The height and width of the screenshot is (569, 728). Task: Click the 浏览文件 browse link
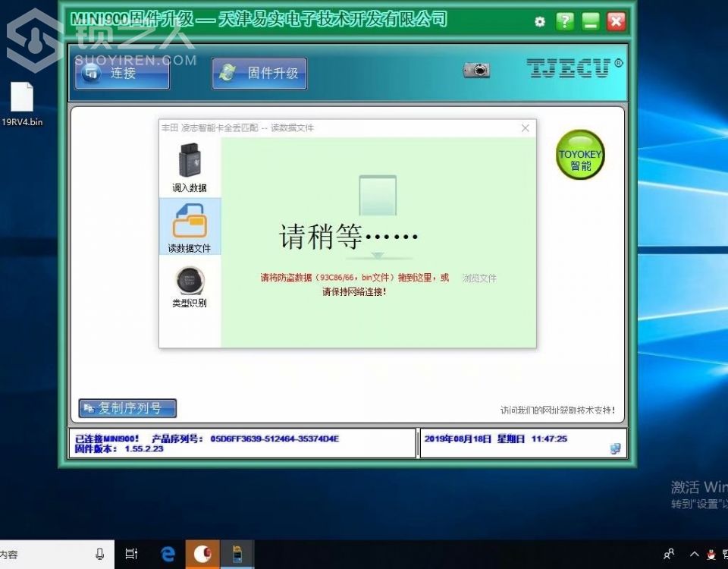coord(479,278)
